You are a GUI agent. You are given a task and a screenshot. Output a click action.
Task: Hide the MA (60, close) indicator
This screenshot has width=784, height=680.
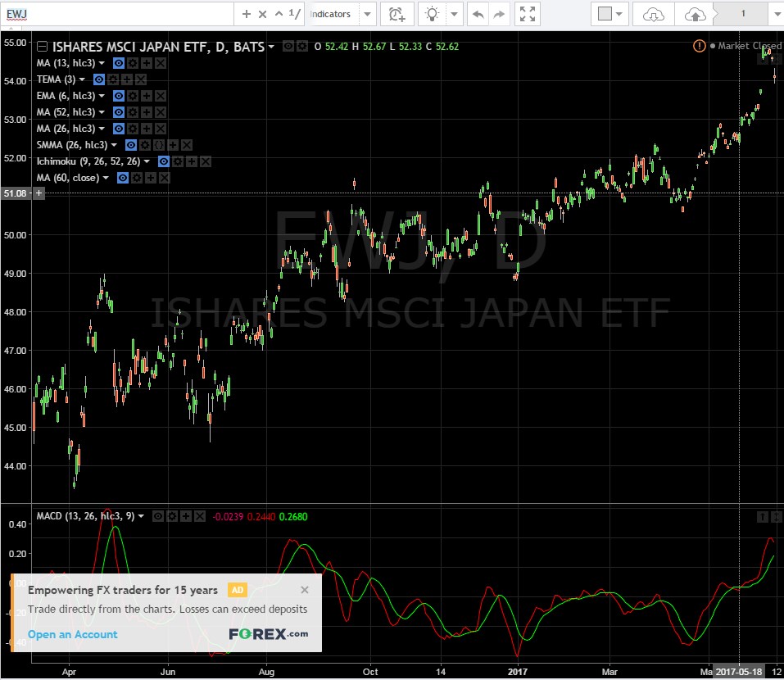coord(123,178)
